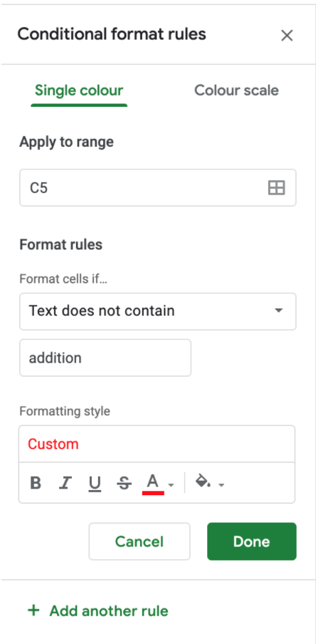Close the Conditional format rules panel
This screenshot has width=323, height=644.
point(287,36)
